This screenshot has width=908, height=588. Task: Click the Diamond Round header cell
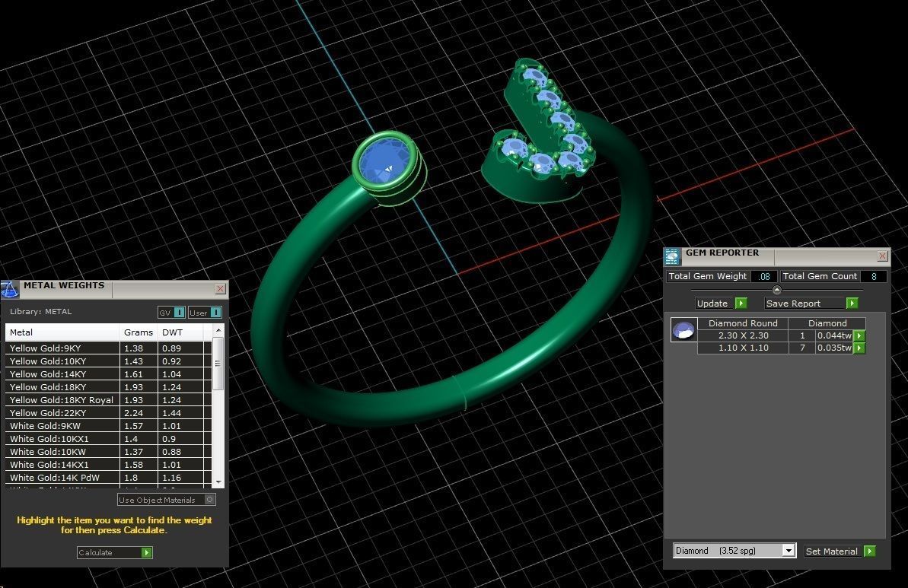[743, 323]
